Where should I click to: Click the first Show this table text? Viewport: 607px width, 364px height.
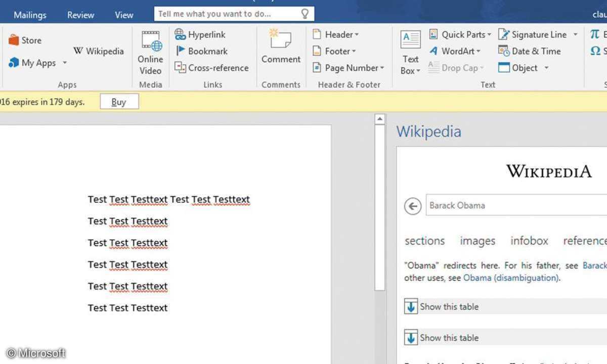coord(449,307)
